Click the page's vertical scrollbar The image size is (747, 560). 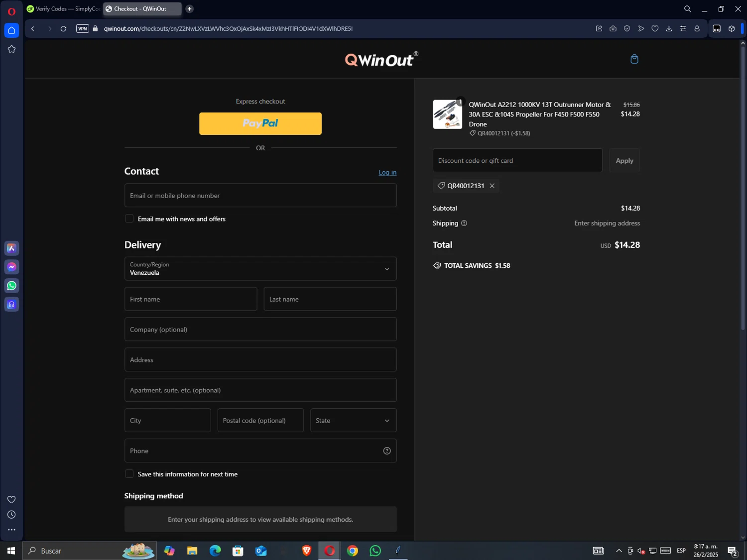click(x=743, y=189)
